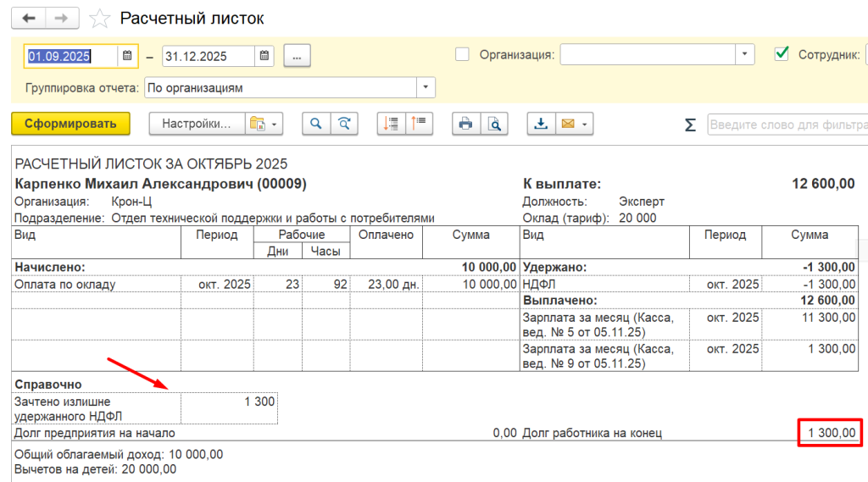Click the Общий облагаемый доход line
This screenshot has width=868, height=482.
point(119,454)
